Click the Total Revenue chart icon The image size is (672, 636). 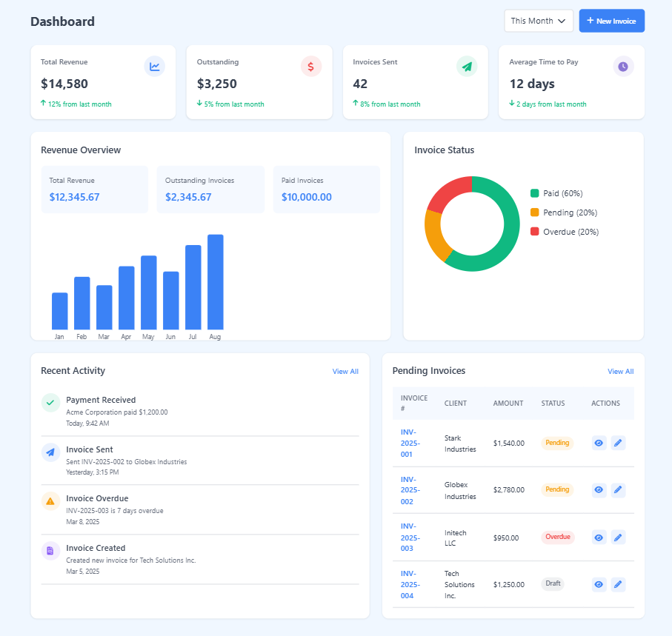coord(155,66)
